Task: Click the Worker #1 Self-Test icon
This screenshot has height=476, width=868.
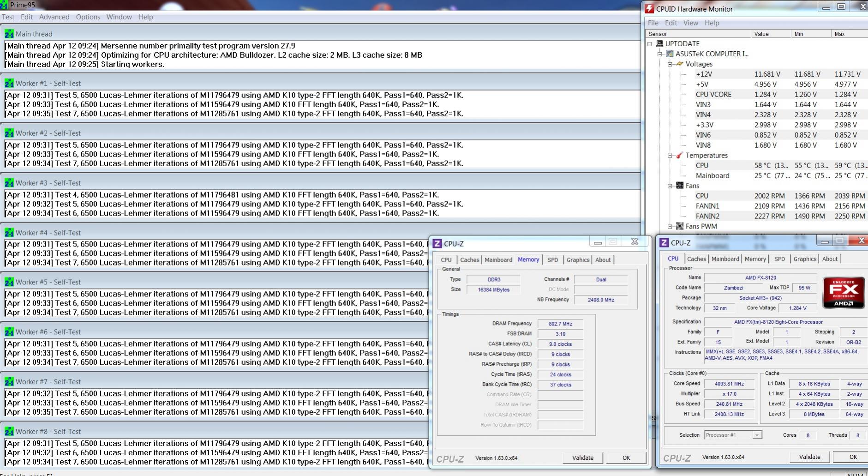Action: (9, 83)
